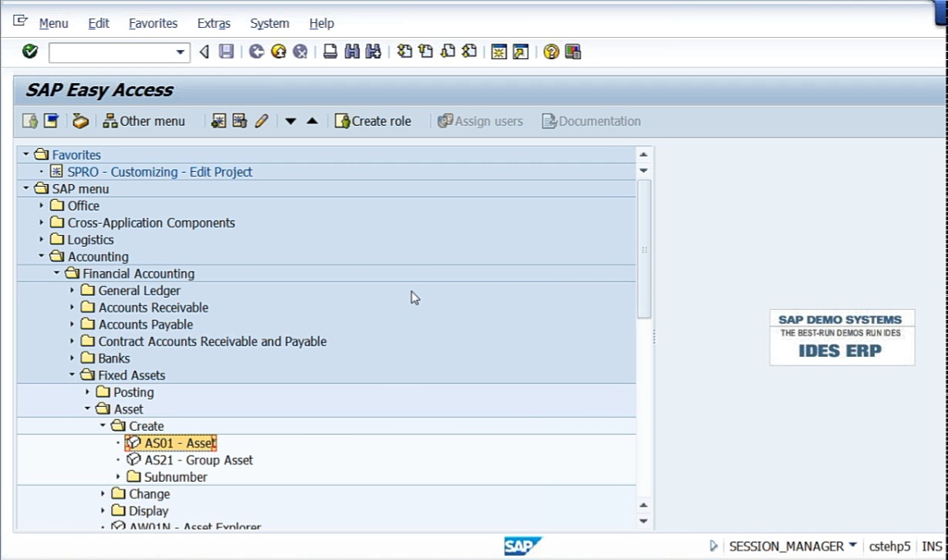
Task: Select AS01 - Asset transaction
Action: pos(180,443)
